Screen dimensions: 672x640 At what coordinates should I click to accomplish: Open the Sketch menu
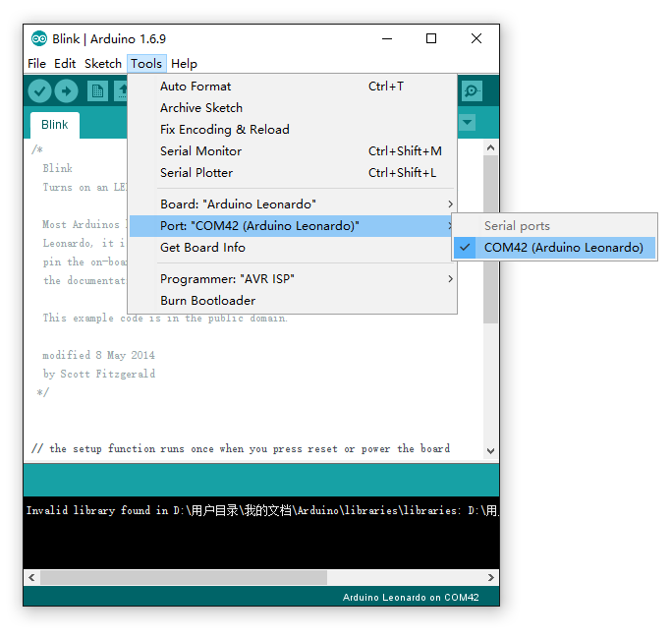[x=103, y=64]
